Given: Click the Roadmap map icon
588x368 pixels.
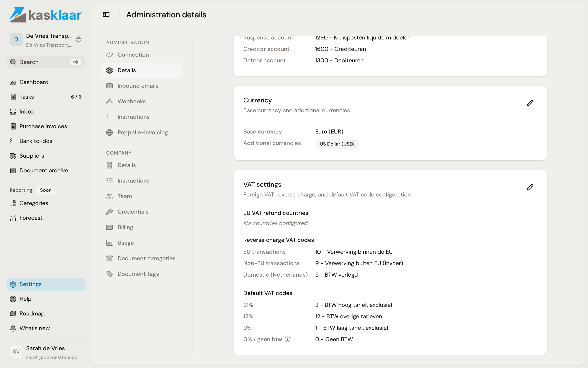Looking at the screenshot, I should 13,314.
